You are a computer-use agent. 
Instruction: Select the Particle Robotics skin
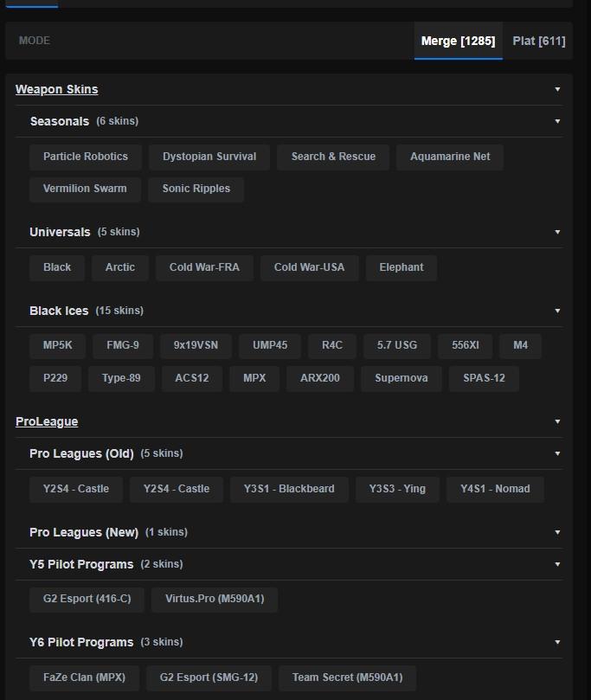pyautogui.click(x=86, y=157)
